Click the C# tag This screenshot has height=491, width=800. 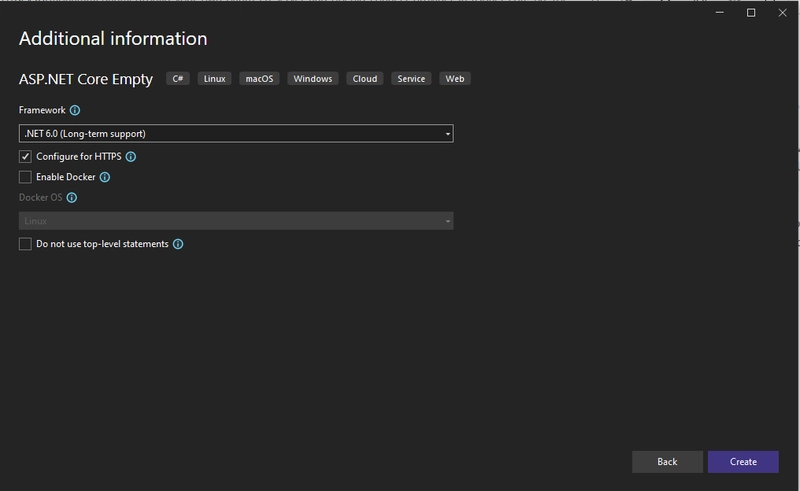pyautogui.click(x=178, y=79)
